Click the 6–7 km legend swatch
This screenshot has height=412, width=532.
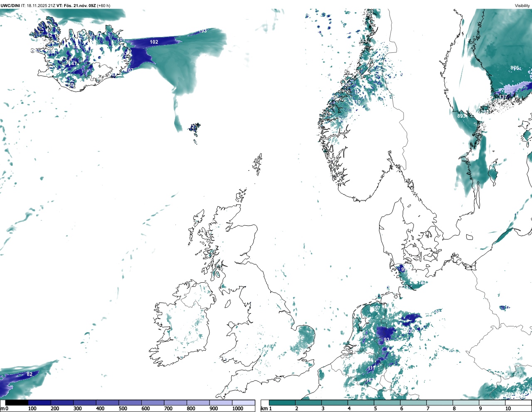[414, 402]
